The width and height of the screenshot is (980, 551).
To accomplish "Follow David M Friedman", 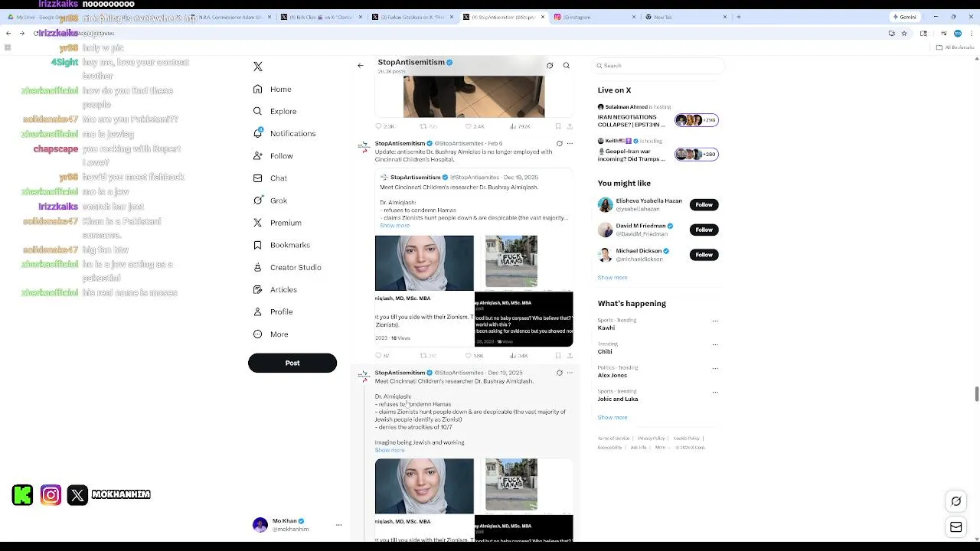I will pos(704,230).
